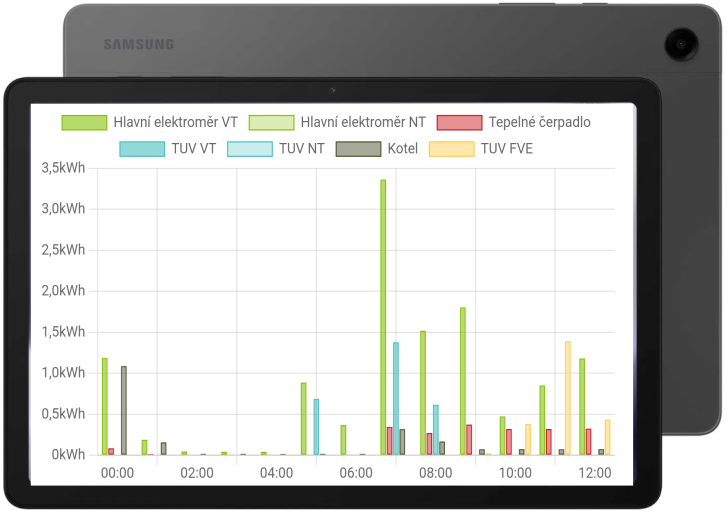
Task: Select the teal TUV VT bar at 07:00
Action: click(396, 398)
